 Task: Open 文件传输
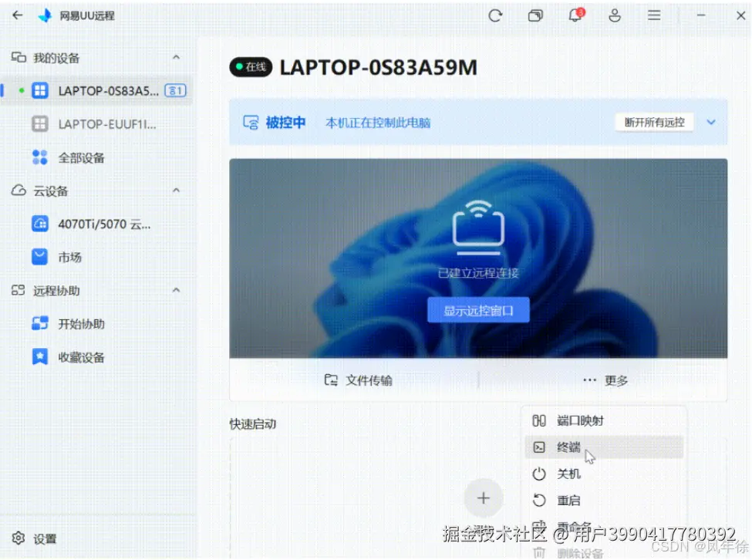[x=358, y=380]
